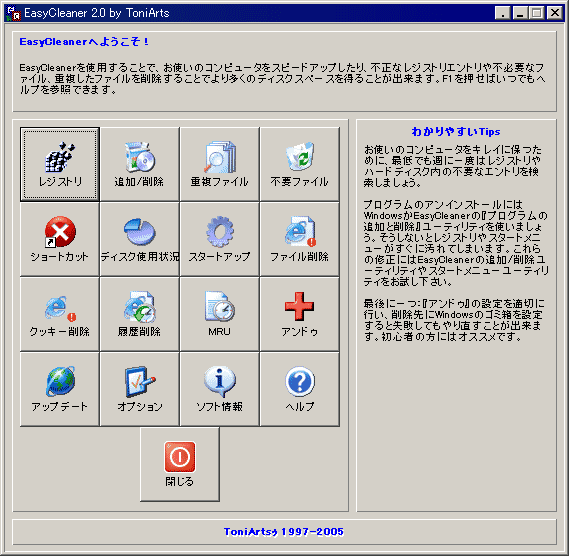Open ヘルプ help question mark

[300, 389]
